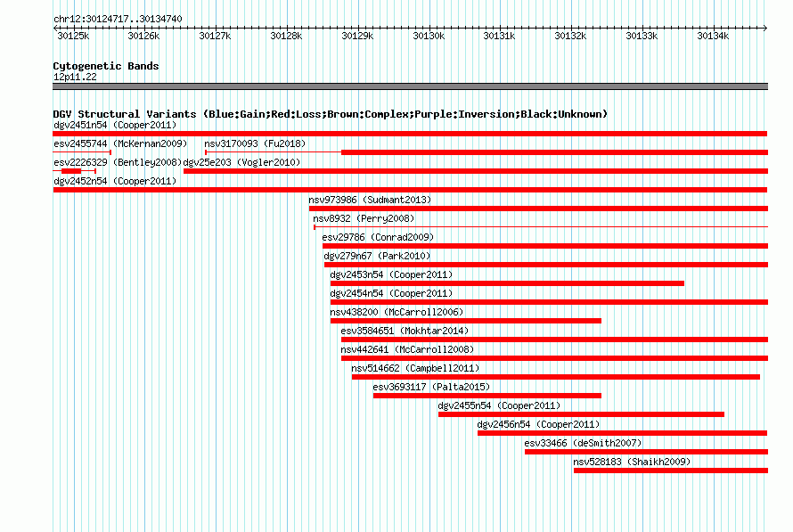This screenshot has height=532, width=793.
Task: Click the dgv25e203 (Vogler2010) variant label
Action: coord(241,162)
